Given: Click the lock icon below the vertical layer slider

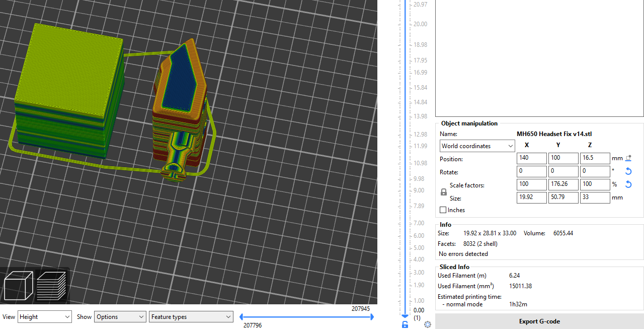Looking at the screenshot, I should tap(405, 324).
